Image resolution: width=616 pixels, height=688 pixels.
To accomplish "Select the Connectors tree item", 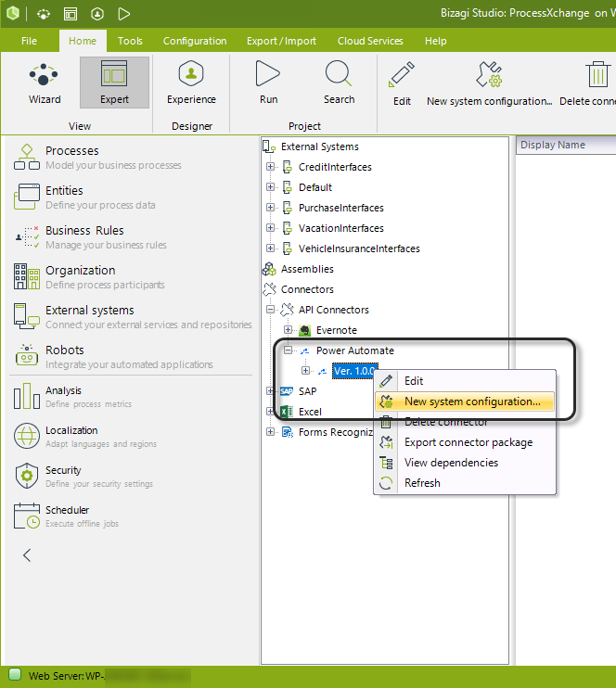I will pos(307,289).
